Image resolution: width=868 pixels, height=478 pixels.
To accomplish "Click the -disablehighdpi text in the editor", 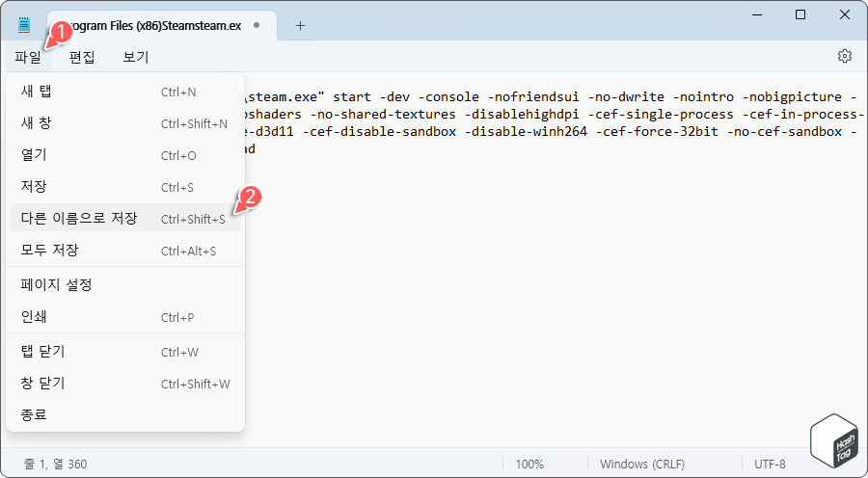I will pyautogui.click(x=522, y=115).
